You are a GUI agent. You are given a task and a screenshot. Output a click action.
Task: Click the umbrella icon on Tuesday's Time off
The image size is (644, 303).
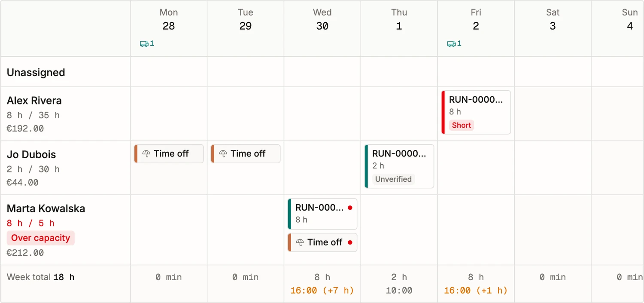[x=223, y=154]
